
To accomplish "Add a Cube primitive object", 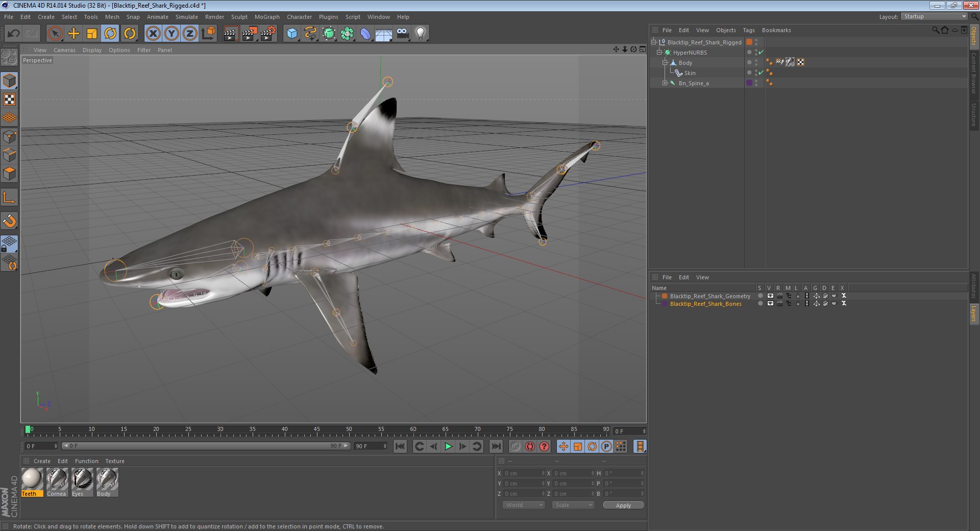I will [292, 34].
